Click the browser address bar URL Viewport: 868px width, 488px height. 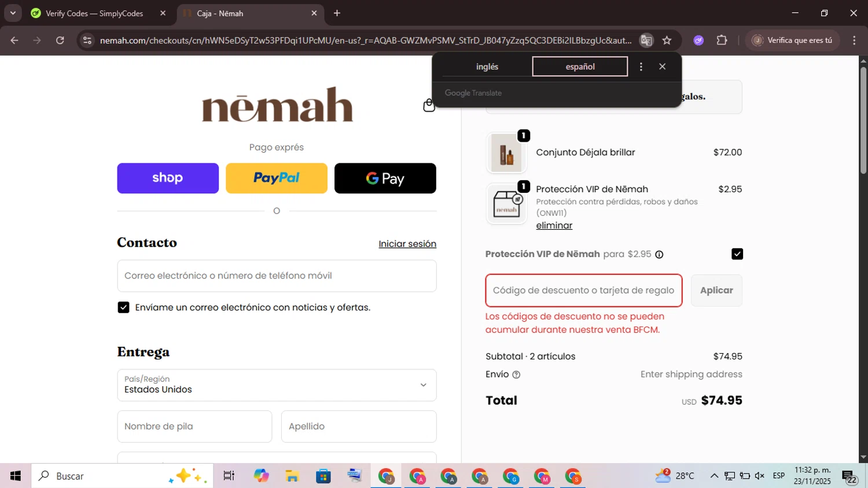tap(366, 41)
